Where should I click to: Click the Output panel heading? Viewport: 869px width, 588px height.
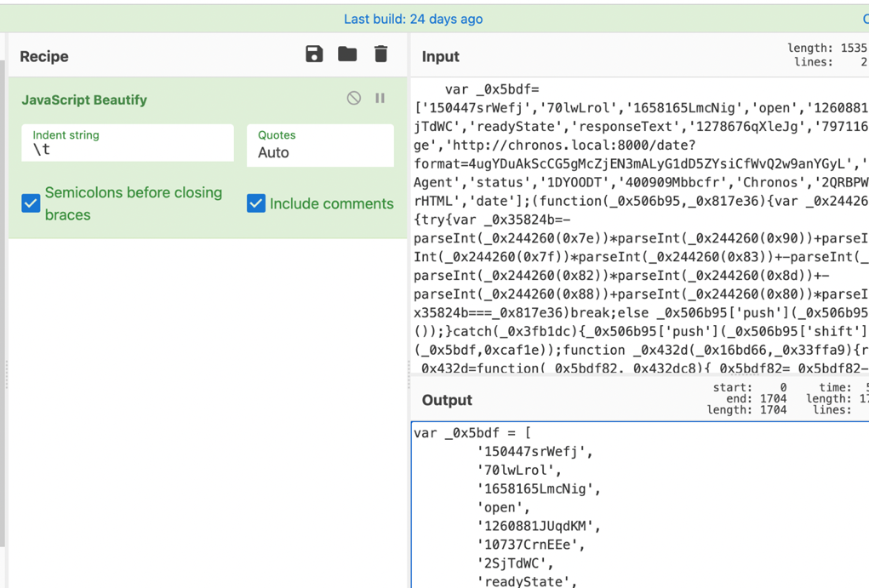(446, 400)
